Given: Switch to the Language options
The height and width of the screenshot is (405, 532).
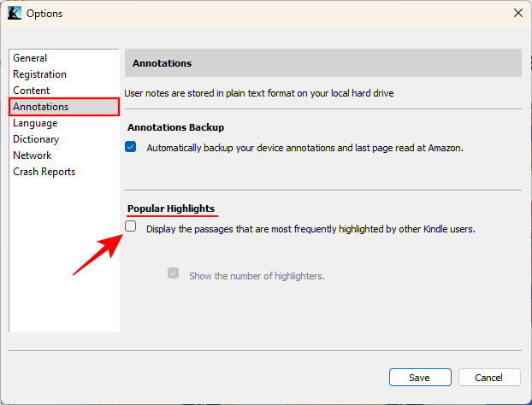Looking at the screenshot, I should tap(35, 123).
